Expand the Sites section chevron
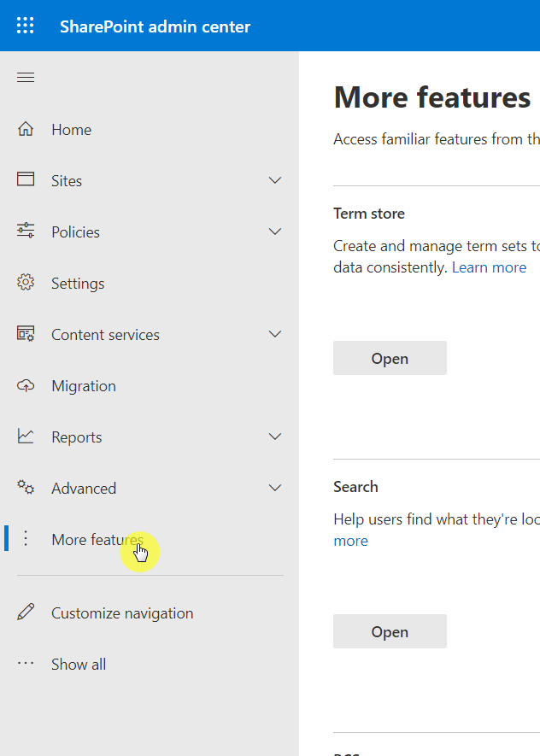Viewport: 540px width, 756px height. pos(275,180)
